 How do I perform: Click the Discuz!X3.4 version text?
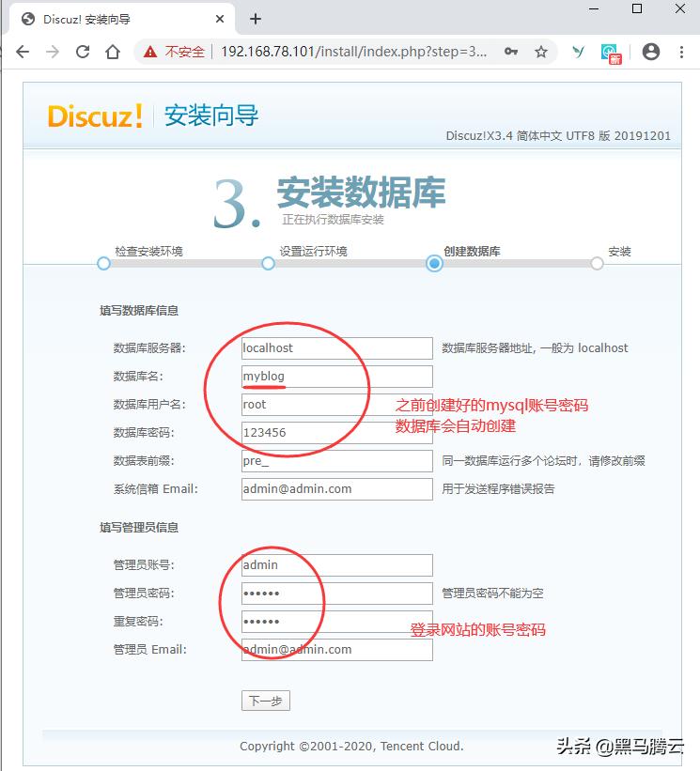pyautogui.click(x=558, y=136)
